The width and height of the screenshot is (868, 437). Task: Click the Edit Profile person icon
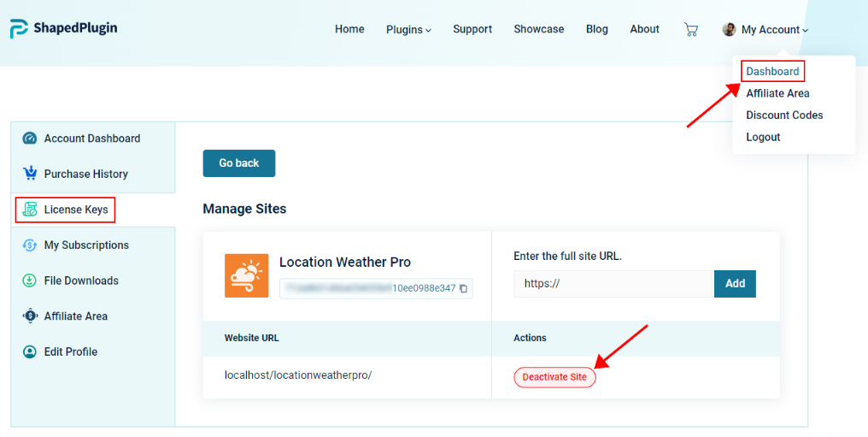[x=29, y=351]
